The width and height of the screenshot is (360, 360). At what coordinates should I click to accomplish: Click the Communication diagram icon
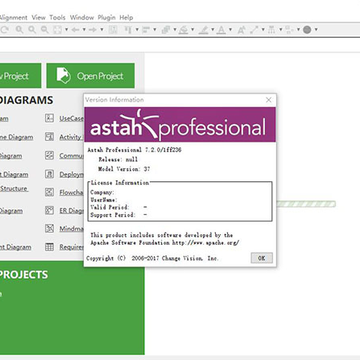[x=50, y=156]
